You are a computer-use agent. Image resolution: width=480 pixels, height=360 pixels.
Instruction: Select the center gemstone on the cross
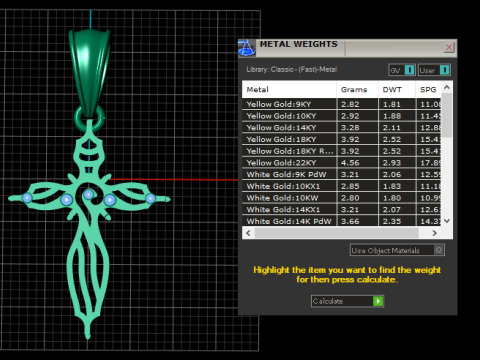[x=88, y=194]
